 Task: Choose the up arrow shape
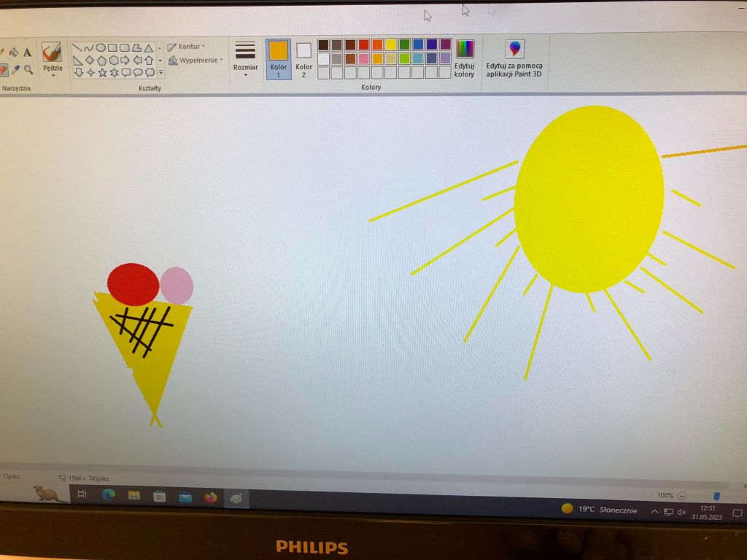point(149,61)
